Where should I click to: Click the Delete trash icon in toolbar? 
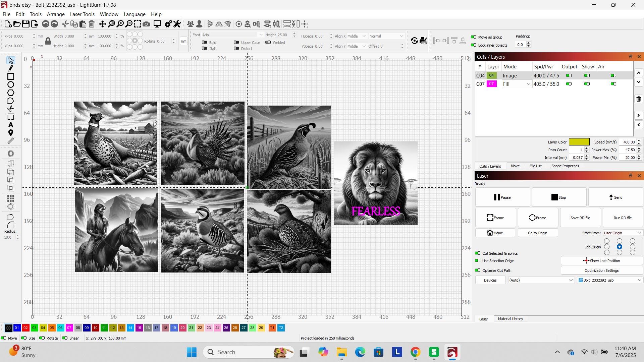point(92,24)
